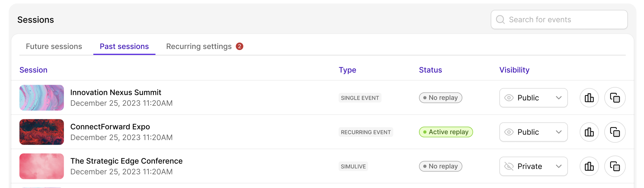The width and height of the screenshot is (644, 188).
Task: Open analytics for Innovation Nexus Summit
Action: pos(589,98)
